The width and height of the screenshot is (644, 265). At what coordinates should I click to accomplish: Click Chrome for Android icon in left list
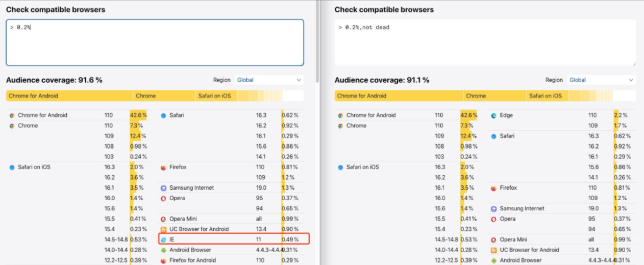coord(12,115)
